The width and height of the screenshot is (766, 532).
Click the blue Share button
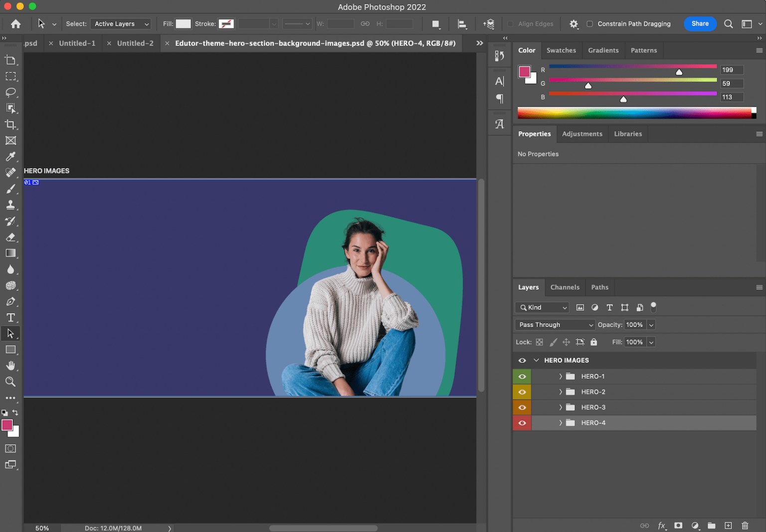[x=700, y=24]
